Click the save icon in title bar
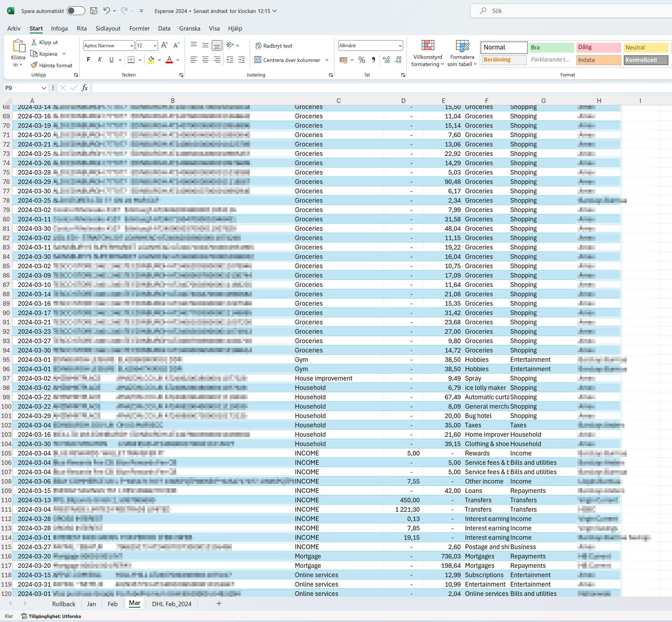The image size is (672, 622). [94, 11]
